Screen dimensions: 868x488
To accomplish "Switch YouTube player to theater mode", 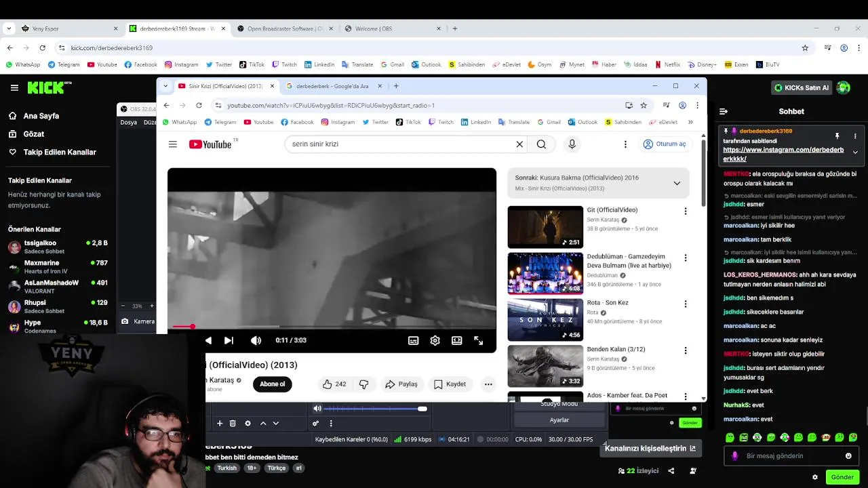I will pyautogui.click(x=456, y=340).
